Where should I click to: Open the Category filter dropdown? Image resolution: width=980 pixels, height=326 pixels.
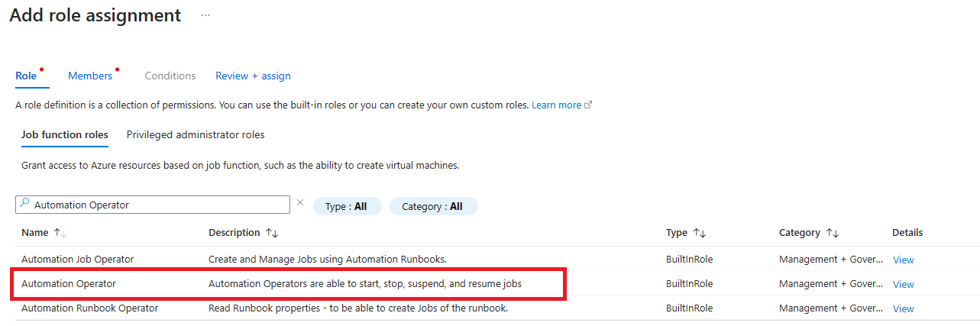[x=433, y=206]
